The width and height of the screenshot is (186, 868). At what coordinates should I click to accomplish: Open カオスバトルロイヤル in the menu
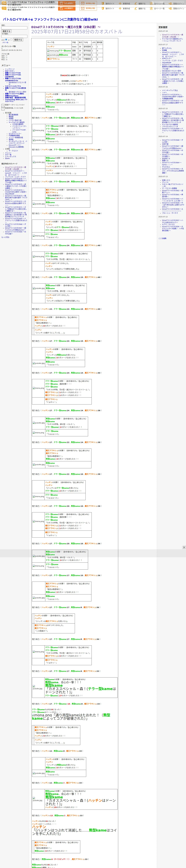point(13,86)
